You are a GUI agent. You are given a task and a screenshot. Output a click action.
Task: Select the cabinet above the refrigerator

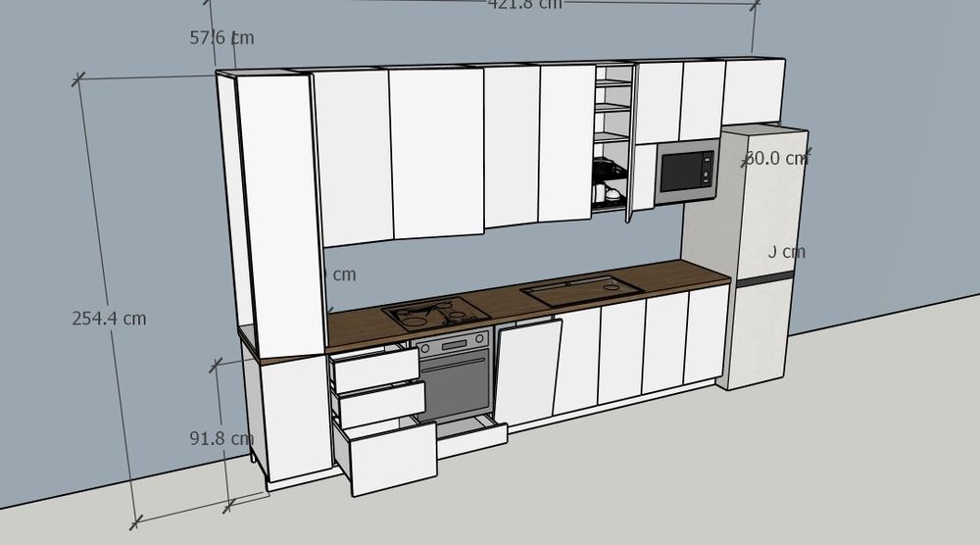[753, 91]
